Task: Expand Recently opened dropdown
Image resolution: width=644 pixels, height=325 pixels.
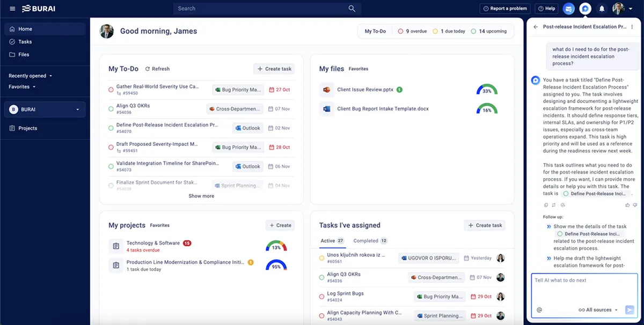Action: [x=31, y=76]
